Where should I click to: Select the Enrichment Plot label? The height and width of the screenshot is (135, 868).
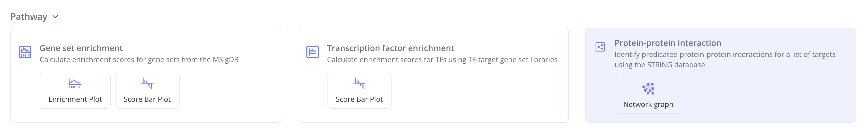[75, 99]
